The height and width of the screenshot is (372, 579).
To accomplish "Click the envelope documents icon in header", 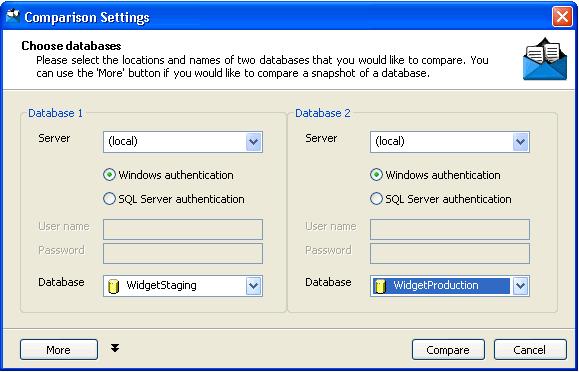I will (x=545, y=59).
